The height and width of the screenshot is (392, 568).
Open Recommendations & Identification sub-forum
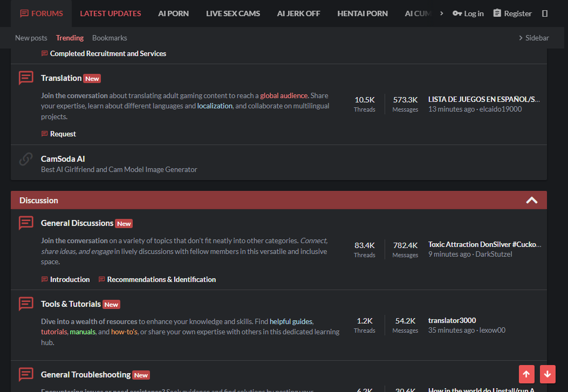pos(161,279)
